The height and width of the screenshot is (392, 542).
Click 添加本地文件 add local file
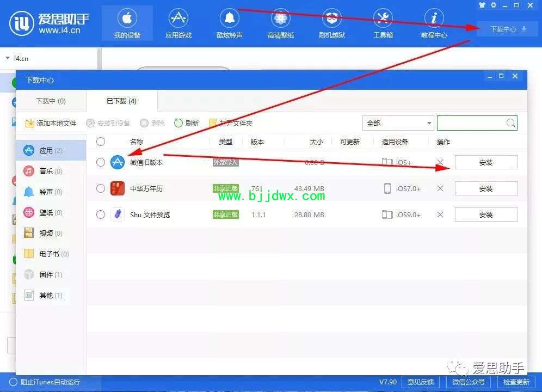point(51,123)
